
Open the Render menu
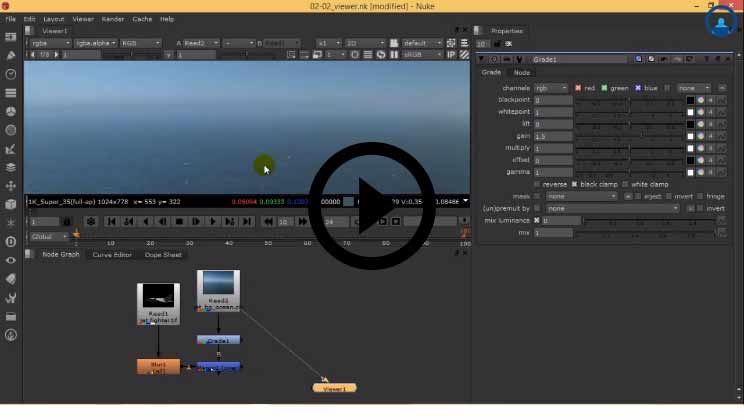112,19
